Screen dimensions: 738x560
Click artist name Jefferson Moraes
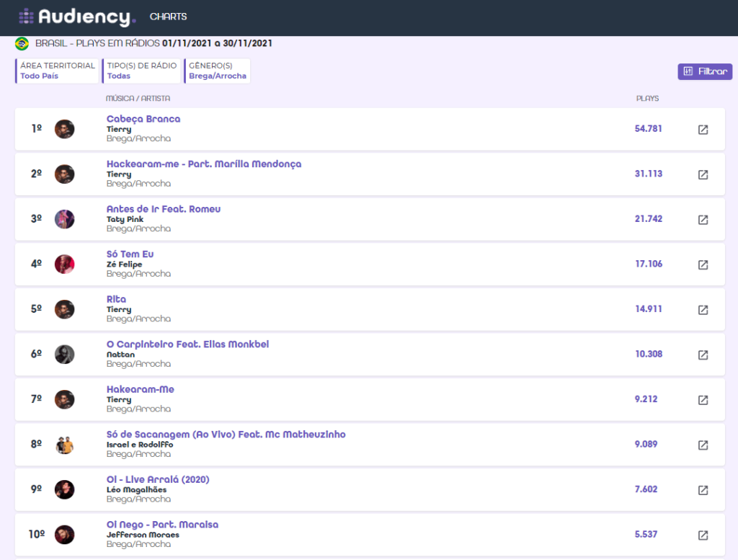click(x=143, y=535)
